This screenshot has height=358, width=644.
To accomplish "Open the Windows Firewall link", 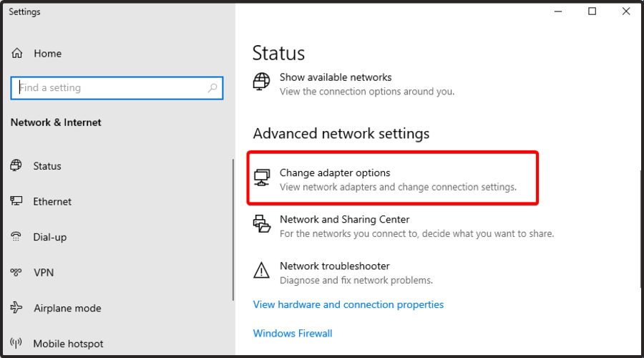I will coord(293,334).
